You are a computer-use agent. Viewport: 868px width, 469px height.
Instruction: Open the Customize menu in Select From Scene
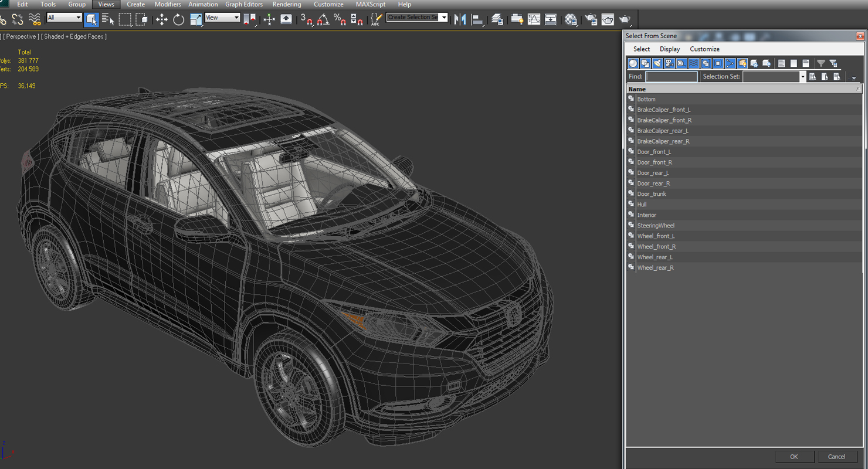[x=704, y=49]
